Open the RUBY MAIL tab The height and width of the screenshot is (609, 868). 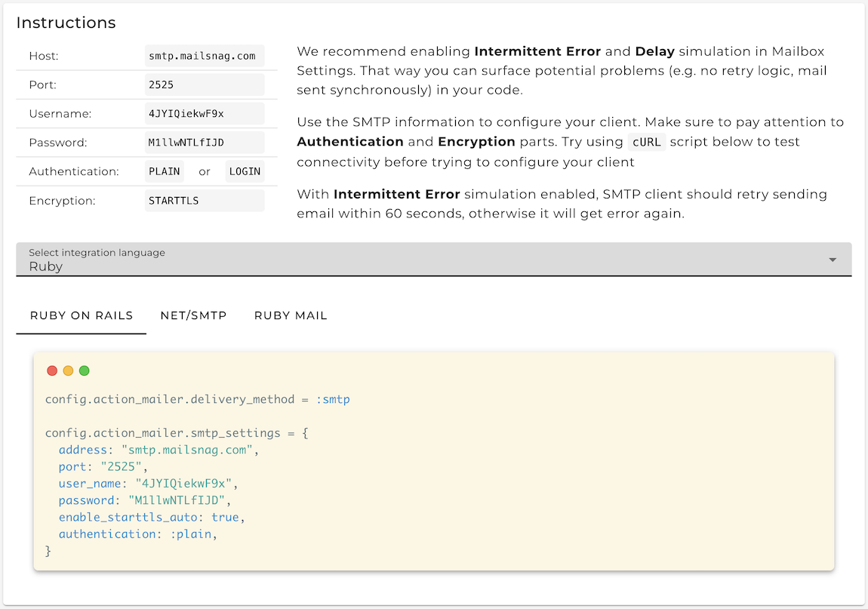point(291,315)
